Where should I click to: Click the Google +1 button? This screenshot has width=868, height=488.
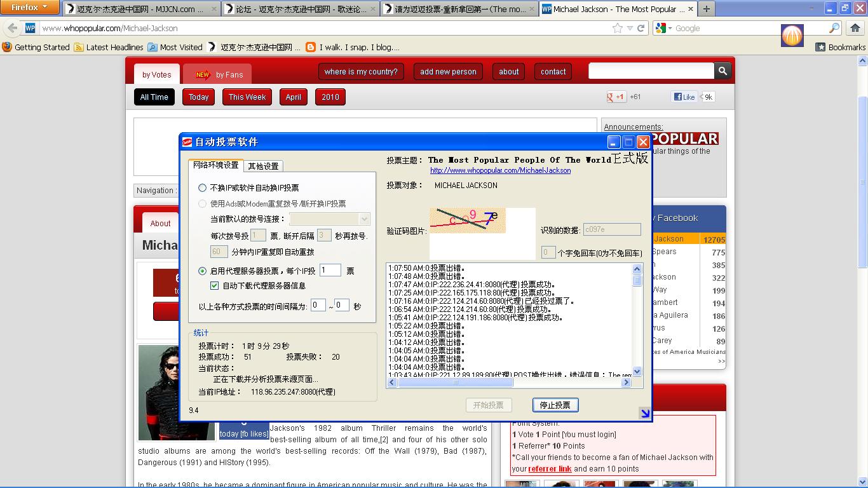pos(616,97)
